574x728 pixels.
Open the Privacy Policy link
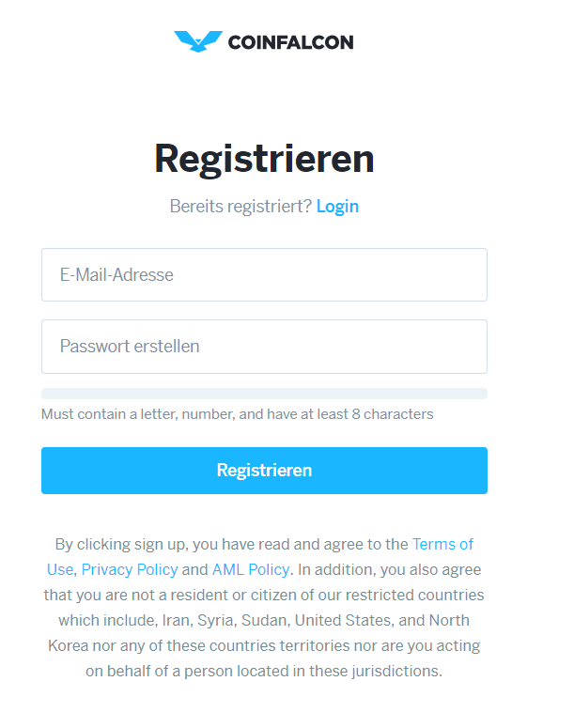coord(130,569)
